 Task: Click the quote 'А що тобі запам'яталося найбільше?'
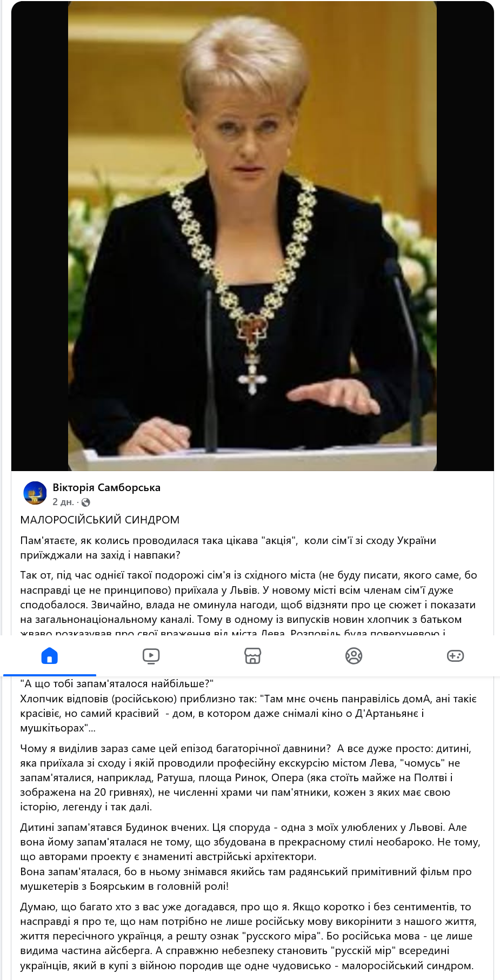117,684
